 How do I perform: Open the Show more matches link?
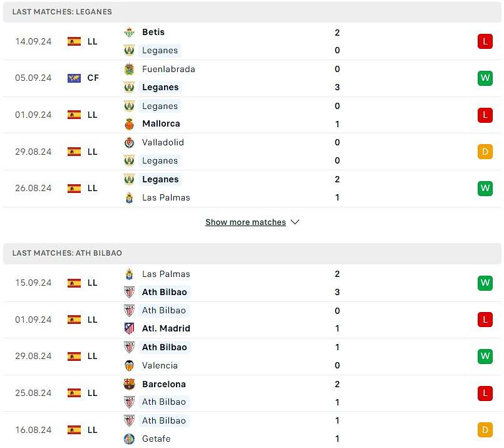[245, 222]
